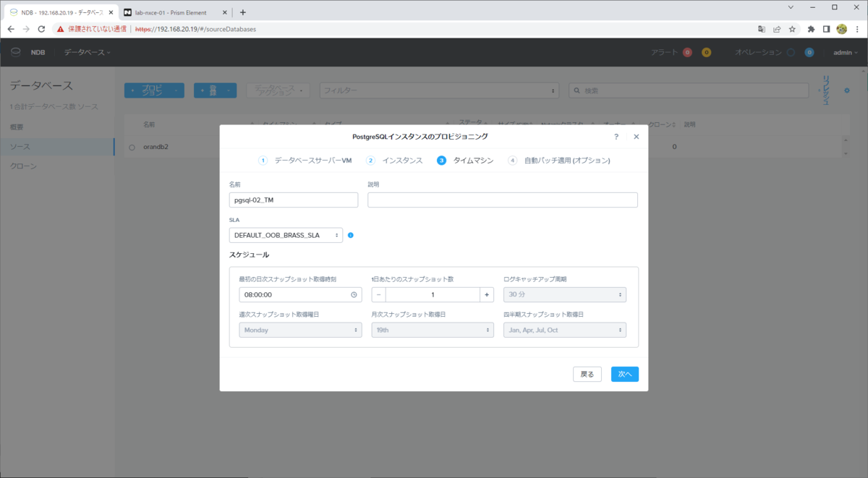
Task: Click the browser address bar URL
Action: point(195,29)
